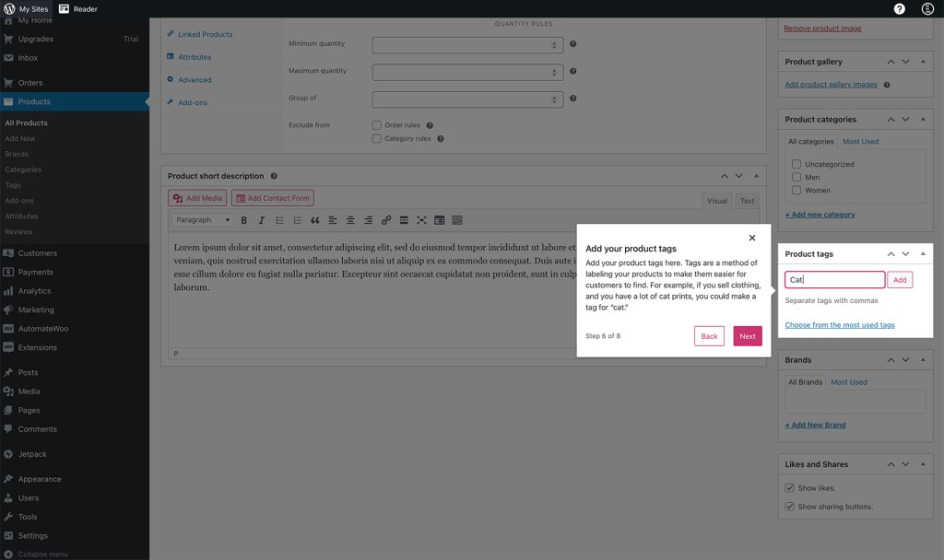
Task: Apply blockquote formatting
Action: (x=315, y=220)
